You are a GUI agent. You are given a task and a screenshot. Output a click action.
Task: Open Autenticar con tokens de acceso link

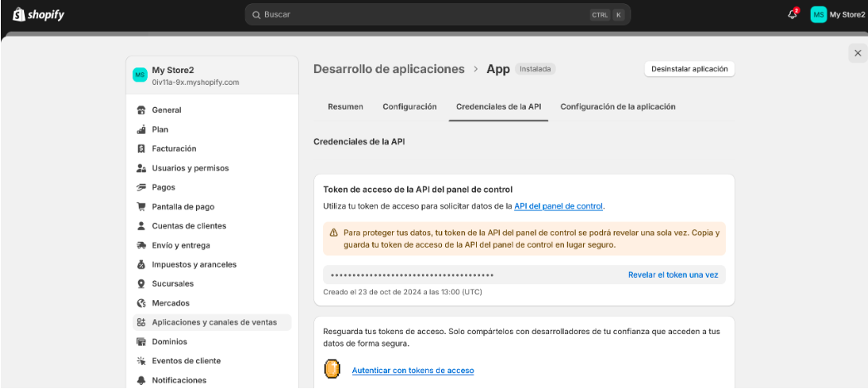point(413,370)
